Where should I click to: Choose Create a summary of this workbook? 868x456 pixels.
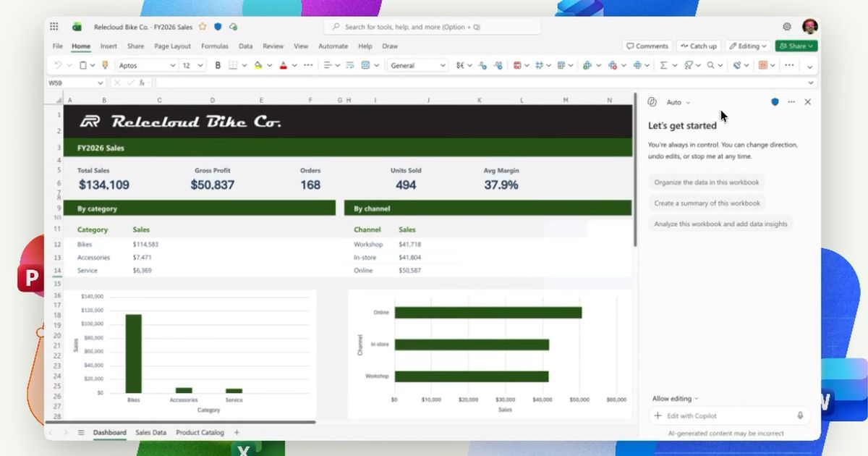[x=707, y=203]
